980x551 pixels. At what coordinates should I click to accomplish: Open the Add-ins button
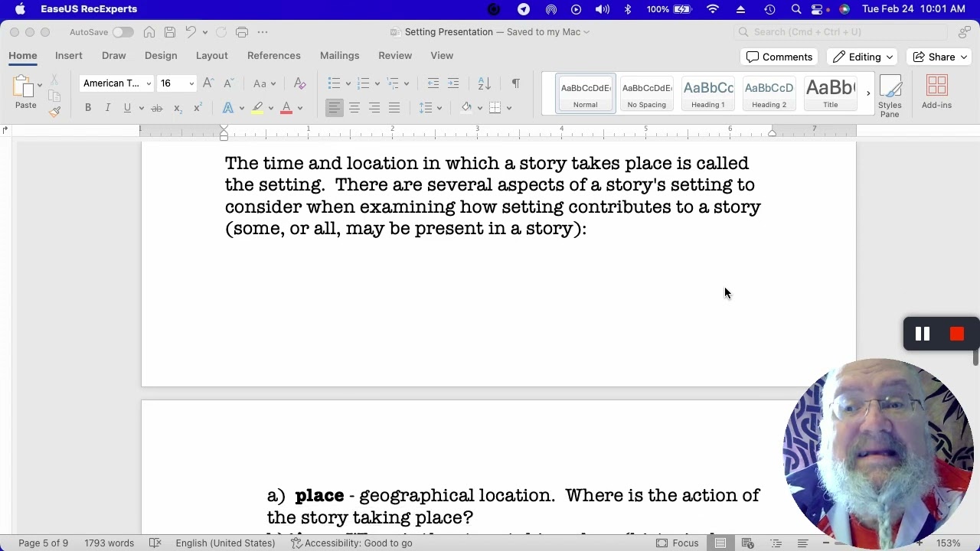[937, 93]
